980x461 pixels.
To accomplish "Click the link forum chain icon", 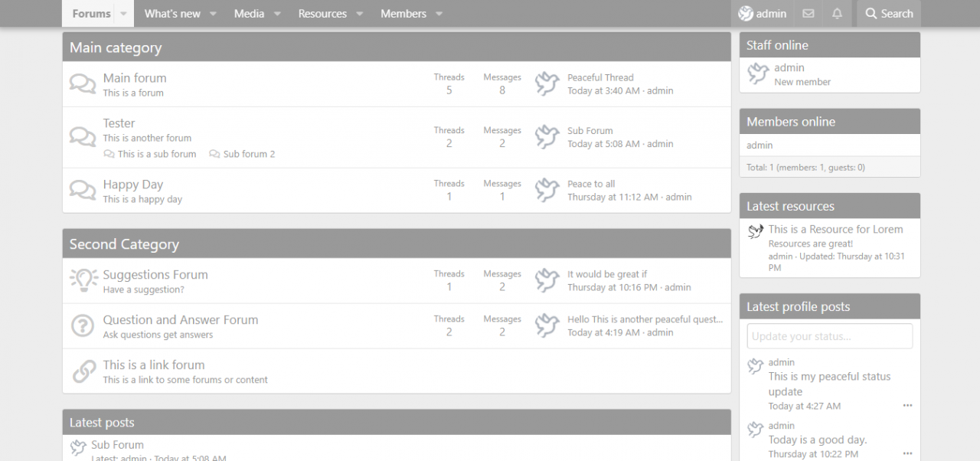I will [x=83, y=371].
